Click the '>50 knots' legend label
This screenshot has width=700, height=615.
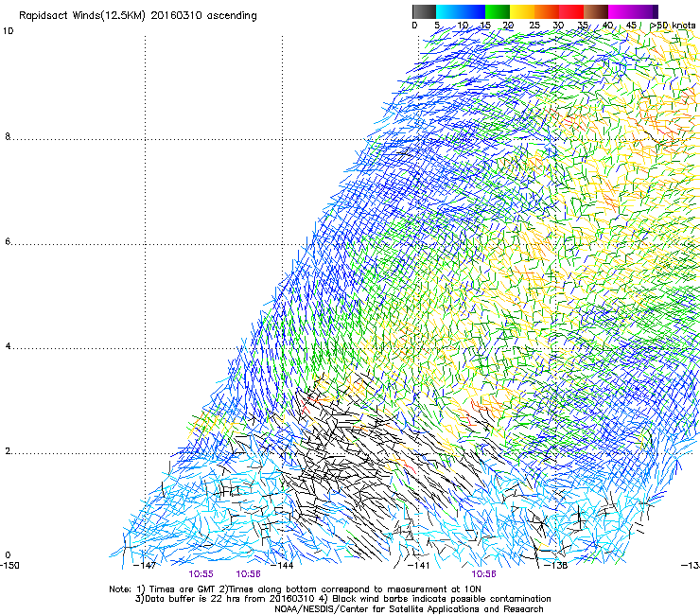[673, 26]
